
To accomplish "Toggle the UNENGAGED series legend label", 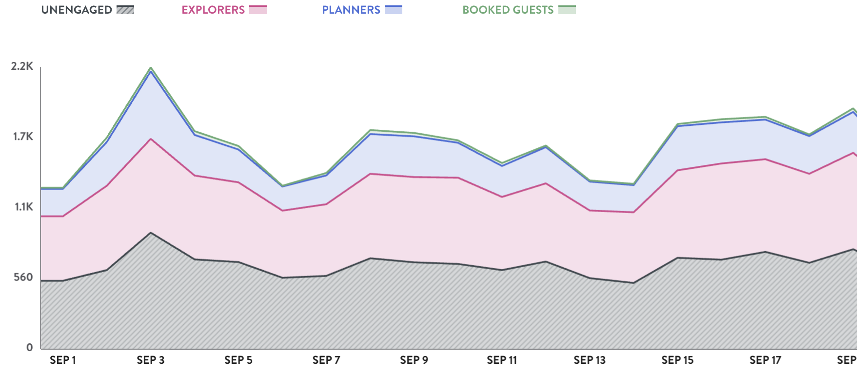I will click(77, 10).
